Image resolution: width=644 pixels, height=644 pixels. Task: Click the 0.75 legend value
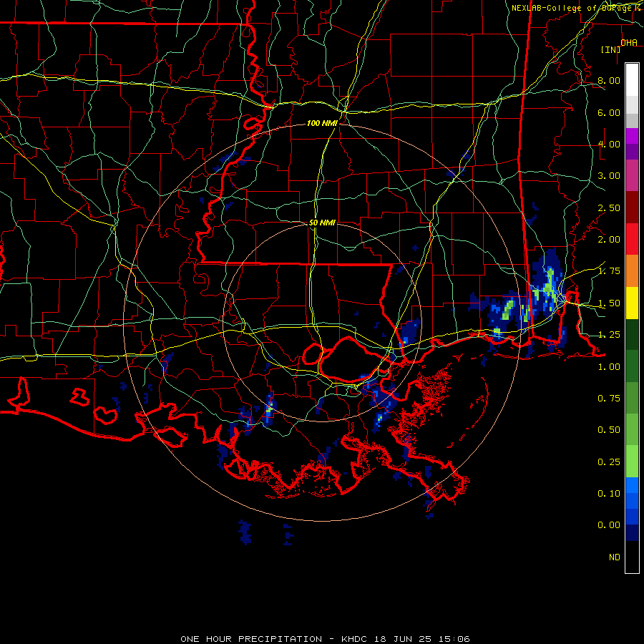(x=609, y=399)
